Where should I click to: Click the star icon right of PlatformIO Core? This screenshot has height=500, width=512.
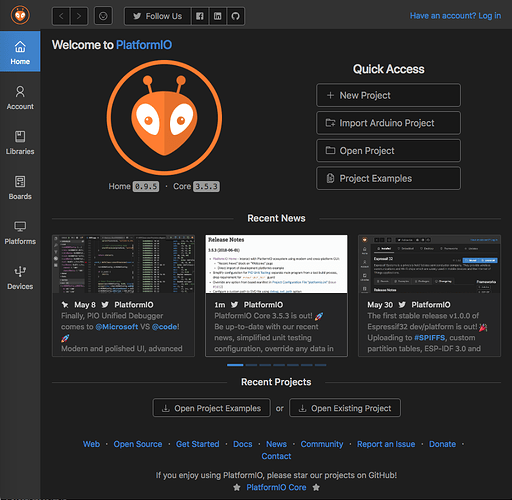point(316,487)
